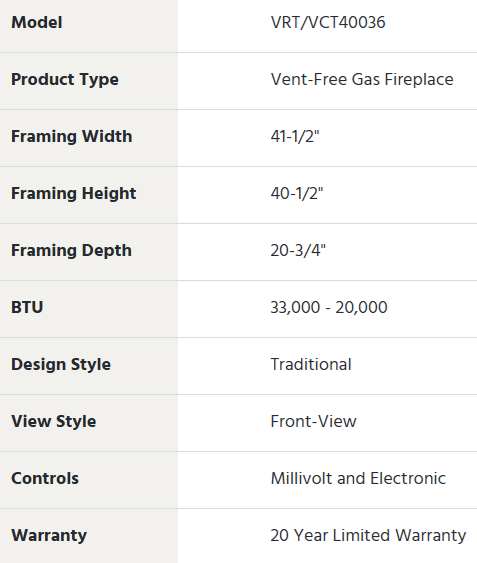Click the Controls row label
Screen dimensions: 477x563
coord(45,479)
